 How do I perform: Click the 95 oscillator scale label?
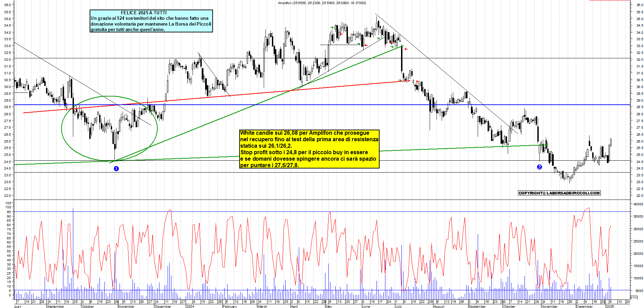pos(9,212)
